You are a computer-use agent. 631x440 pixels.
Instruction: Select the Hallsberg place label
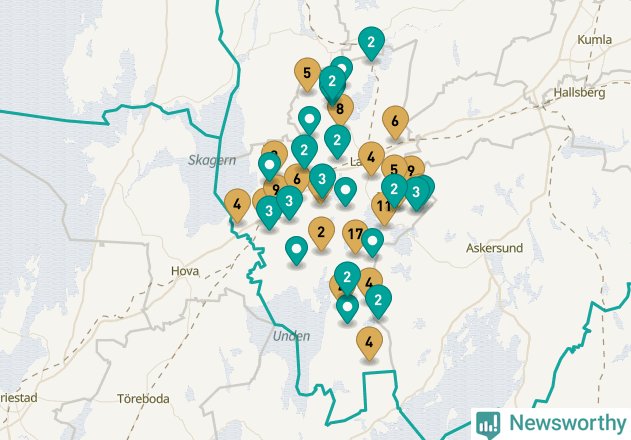(x=579, y=93)
